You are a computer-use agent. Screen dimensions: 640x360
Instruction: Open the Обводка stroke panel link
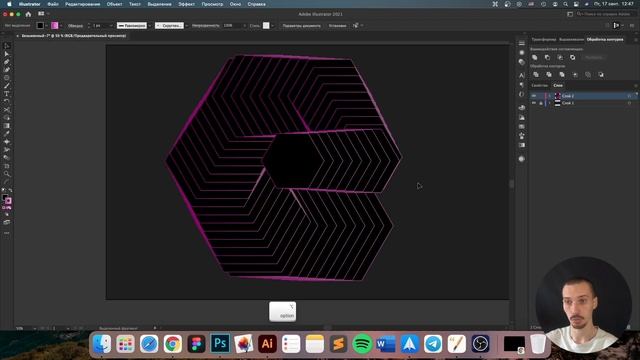pyautogui.click(x=76, y=26)
